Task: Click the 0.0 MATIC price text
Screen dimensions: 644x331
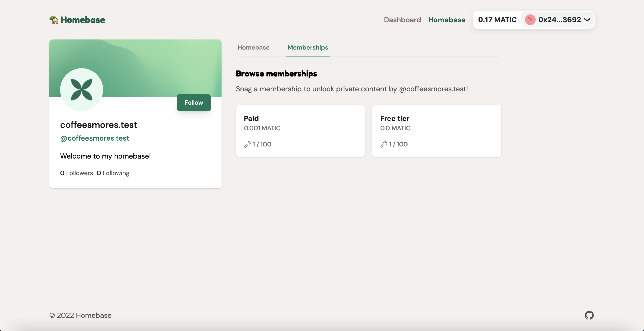Action: (395, 128)
